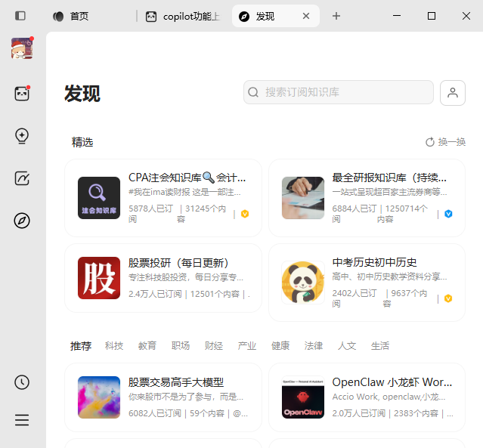Select the 健康 category tab
Image resolution: width=483 pixels, height=448 pixels.
point(280,346)
